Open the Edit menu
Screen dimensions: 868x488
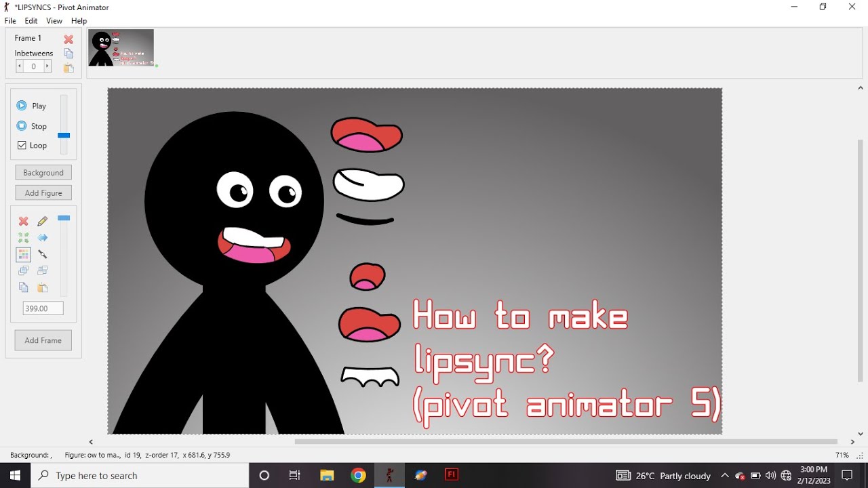tap(31, 21)
